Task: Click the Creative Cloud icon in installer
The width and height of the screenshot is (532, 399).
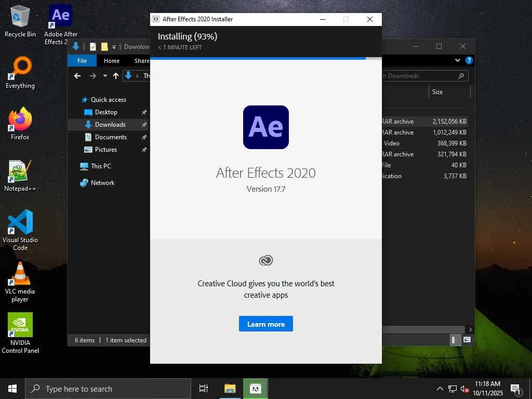Action: (265, 260)
